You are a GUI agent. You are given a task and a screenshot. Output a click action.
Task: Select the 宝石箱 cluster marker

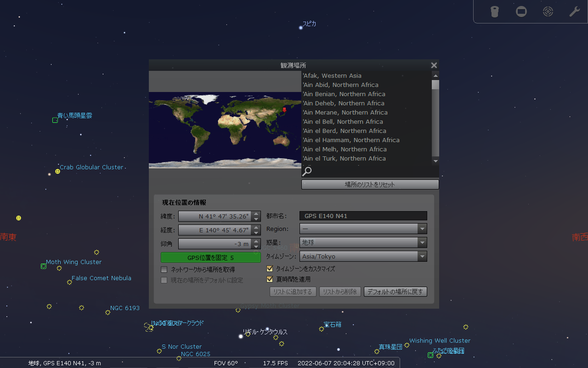[x=322, y=329]
